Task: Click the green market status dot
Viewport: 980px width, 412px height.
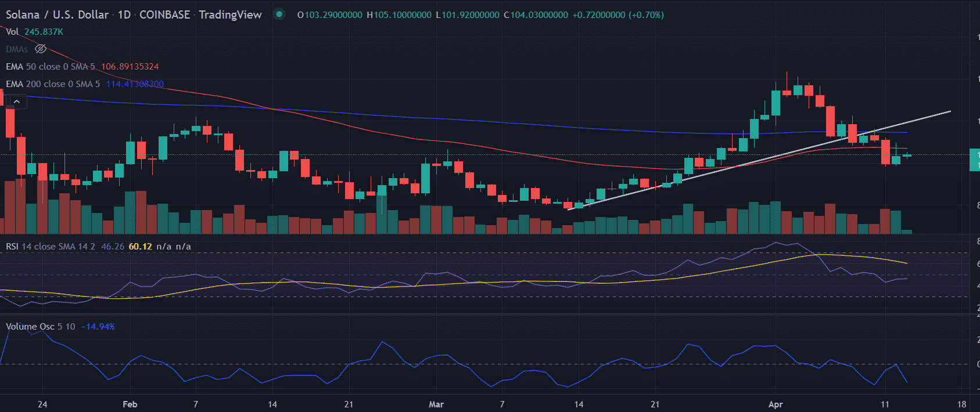Action: (279, 15)
